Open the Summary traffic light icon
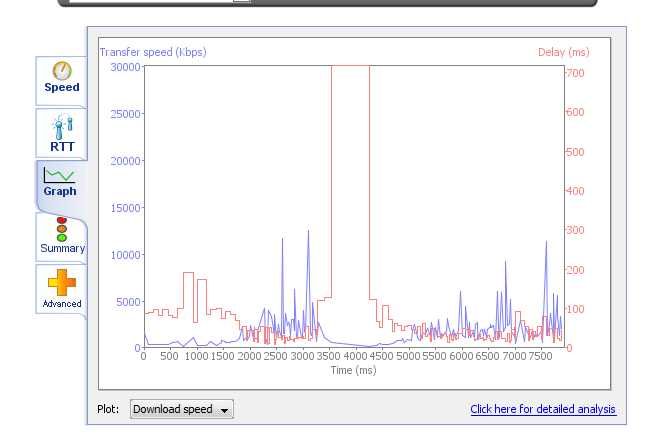Image resolution: width=648 pixels, height=436 pixels. 62,229
